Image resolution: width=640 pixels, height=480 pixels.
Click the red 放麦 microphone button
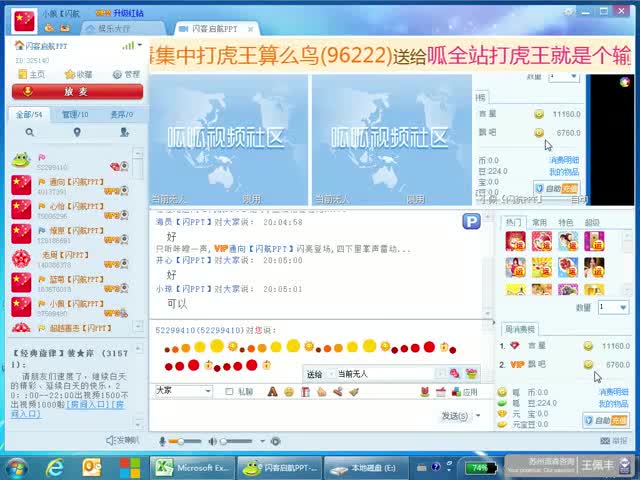click(x=78, y=91)
